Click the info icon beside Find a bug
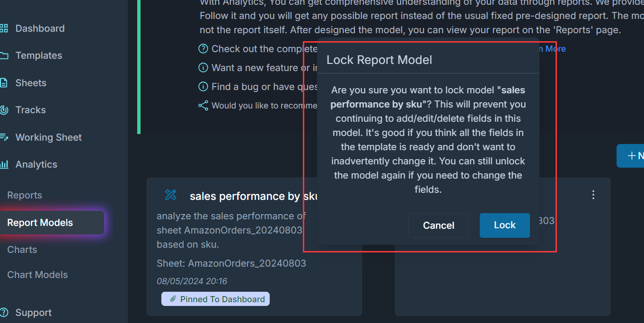 (203, 87)
